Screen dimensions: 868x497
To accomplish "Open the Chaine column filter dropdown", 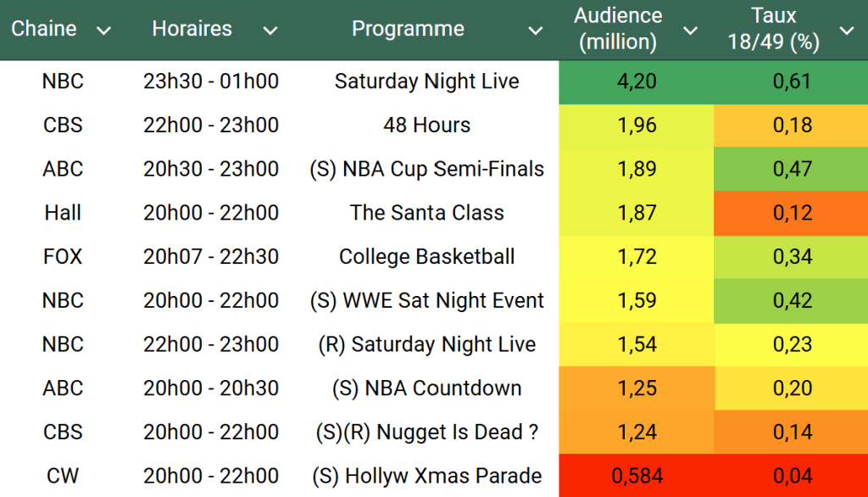I will 103,31.
